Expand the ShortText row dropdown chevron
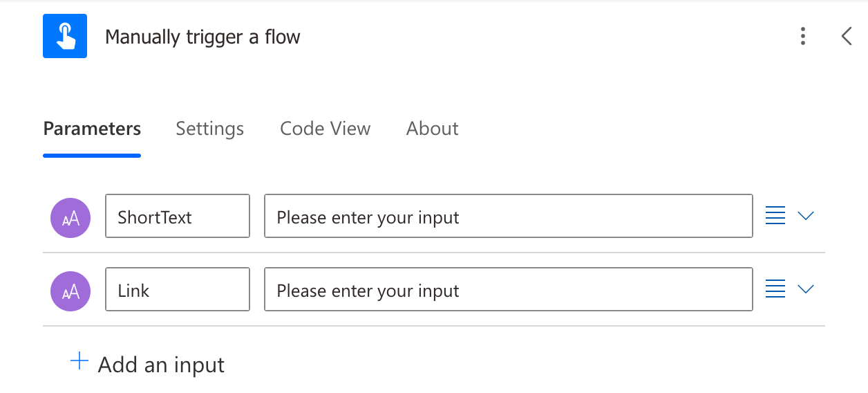Screen dimensions: 868x393 pyautogui.click(x=806, y=216)
